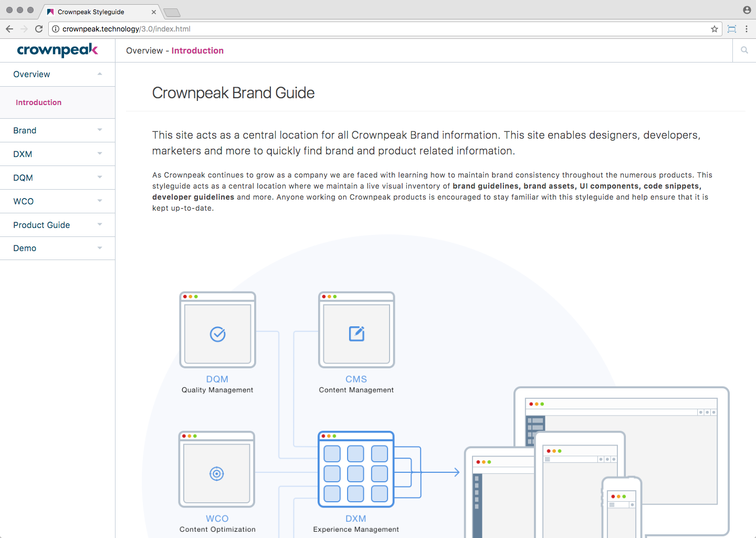Expand the DQM menu arrow

click(100, 177)
